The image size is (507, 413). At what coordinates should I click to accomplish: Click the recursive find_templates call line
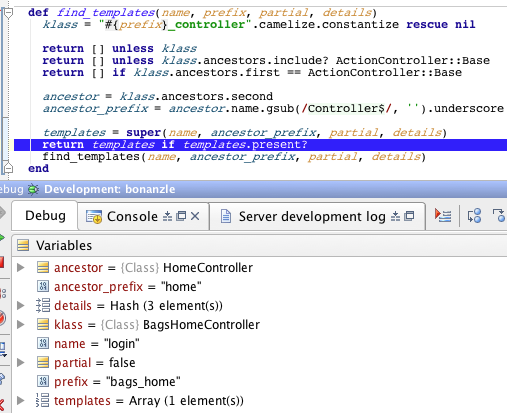click(234, 157)
